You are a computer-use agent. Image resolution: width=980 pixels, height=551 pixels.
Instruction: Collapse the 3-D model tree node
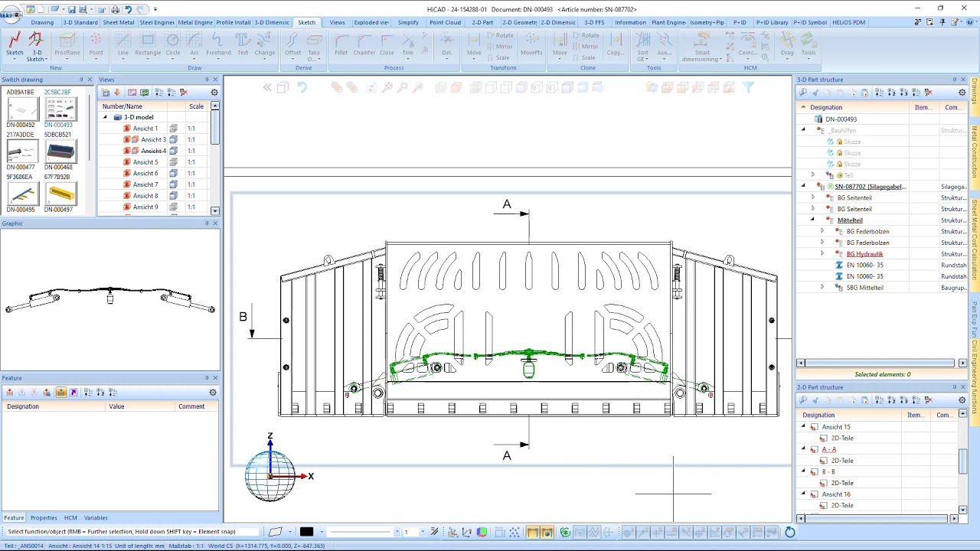[x=106, y=117]
